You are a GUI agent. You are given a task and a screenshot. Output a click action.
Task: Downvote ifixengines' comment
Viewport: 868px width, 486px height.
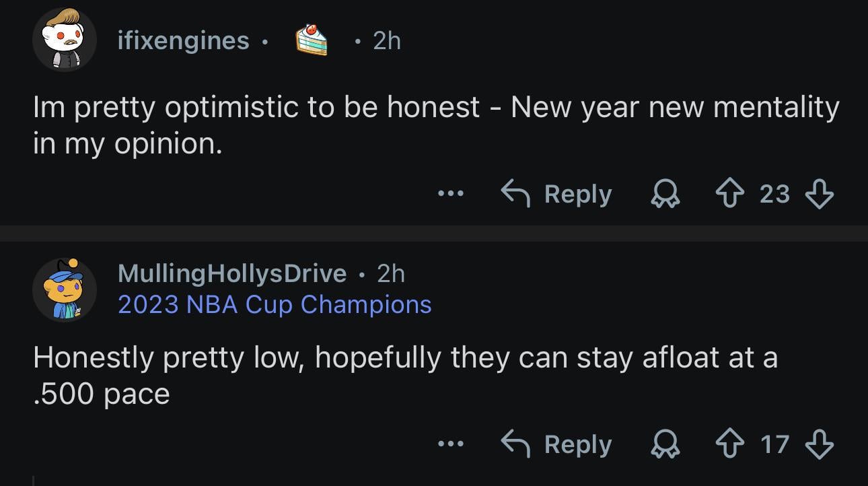point(820,193)
